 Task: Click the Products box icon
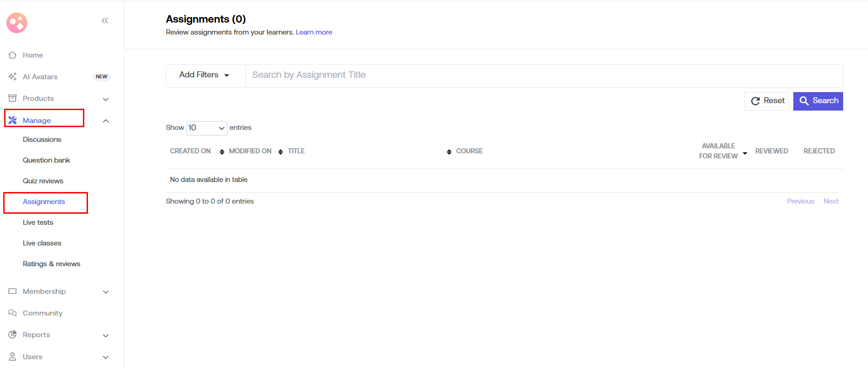pyautogui.click(x=12, y=98)
